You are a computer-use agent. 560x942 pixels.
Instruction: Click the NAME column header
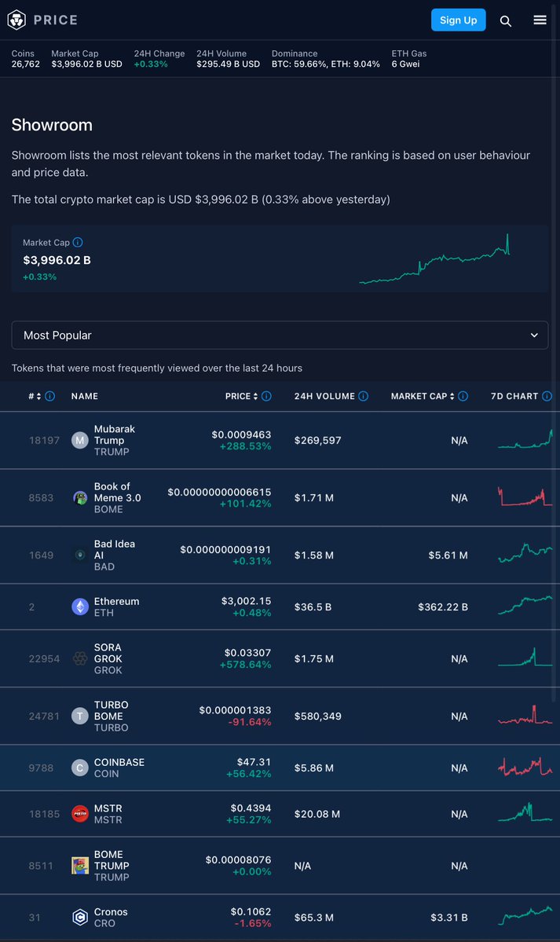[x=85, y=396]
